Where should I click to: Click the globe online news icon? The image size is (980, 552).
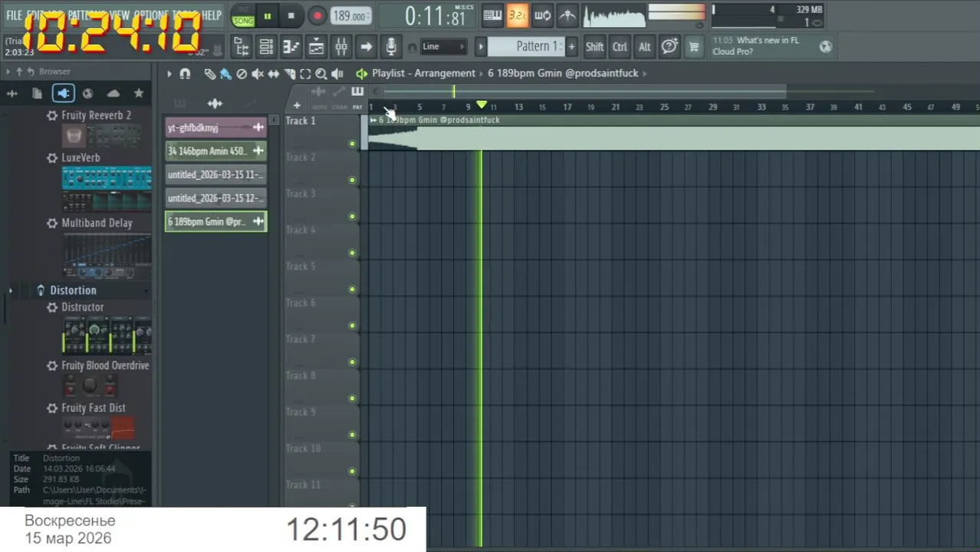pyautogui.click(x=825, y=47)
